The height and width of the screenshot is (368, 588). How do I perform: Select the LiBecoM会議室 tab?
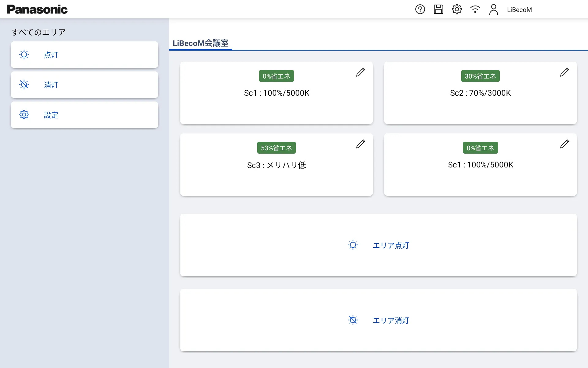tap(201, 43)
